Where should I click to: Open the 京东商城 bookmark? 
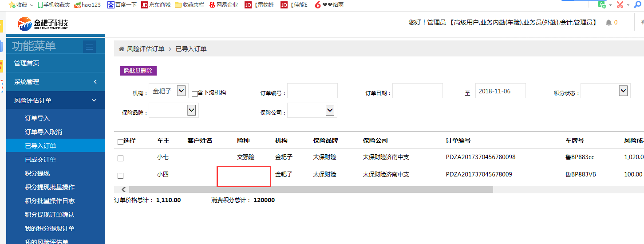coord(156,5)
